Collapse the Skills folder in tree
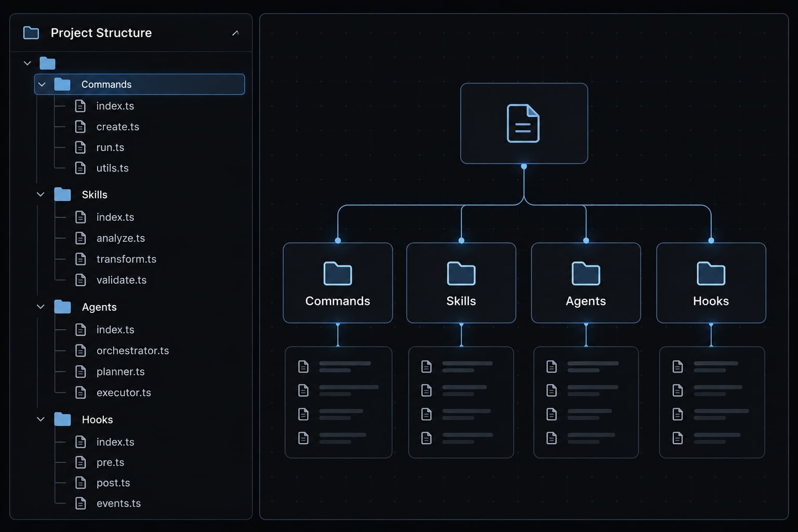The image size is (798, 532). [41, 194]
